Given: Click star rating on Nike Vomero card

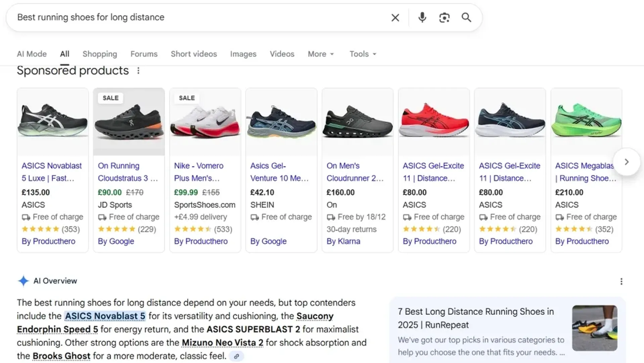Looking at the screenshot, I should click(x=193, y=229).
